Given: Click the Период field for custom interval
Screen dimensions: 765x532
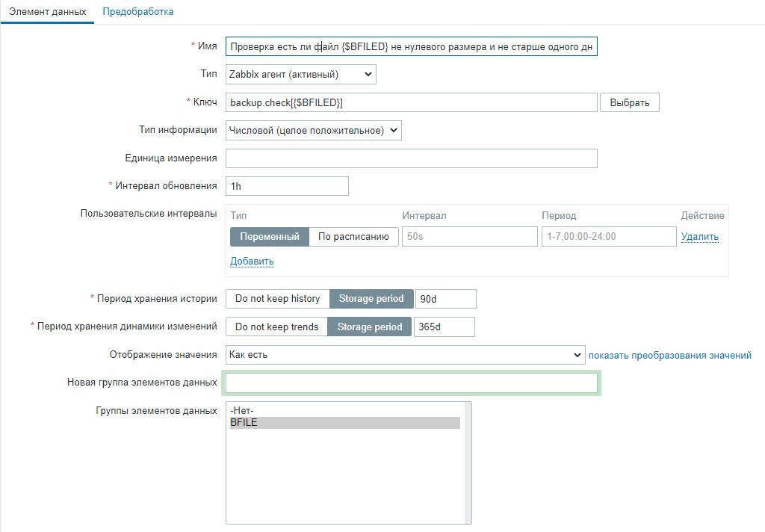Looking at the screenshot, I should pyautogui.click(x=608, y=237).
